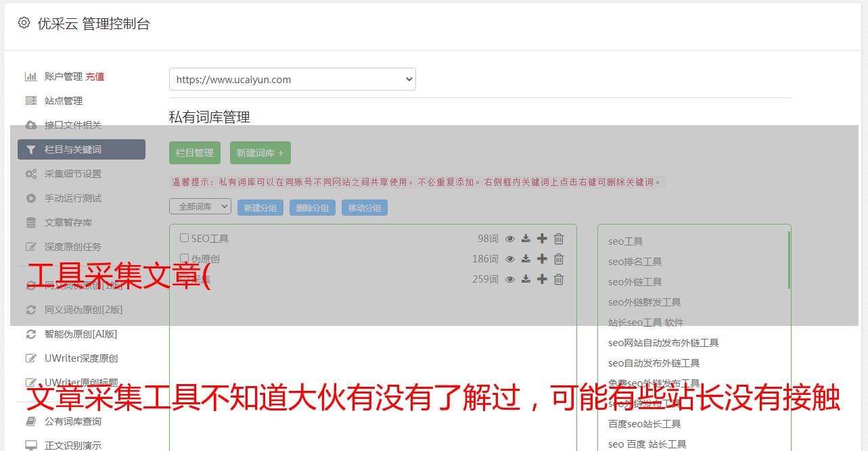This screenshot has width=868, height=451.
Task: Open UWriter深度原创 in the sidebar
Action: [x=81, y=358]
